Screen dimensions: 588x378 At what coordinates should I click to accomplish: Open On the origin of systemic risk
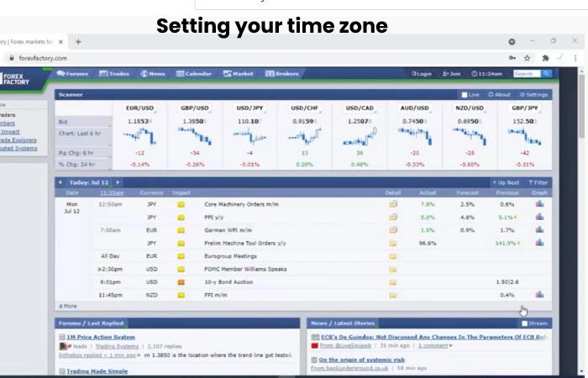coord(361,360)
